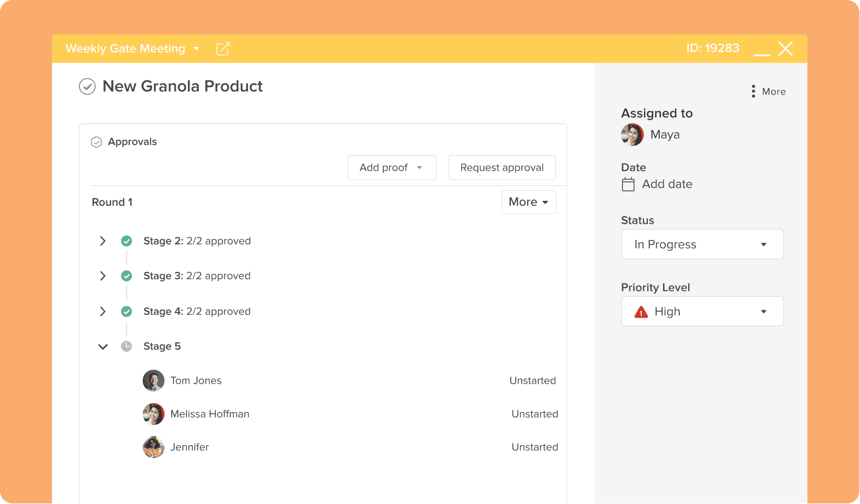Collapse Stage 5 row chevron
This screenshot has width=860, height=504.
click(103, 347)
